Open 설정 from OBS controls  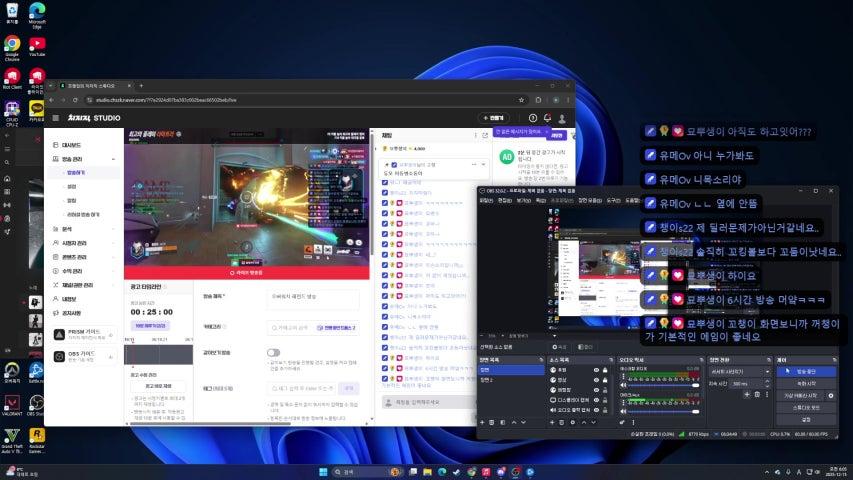pos(806,420)
